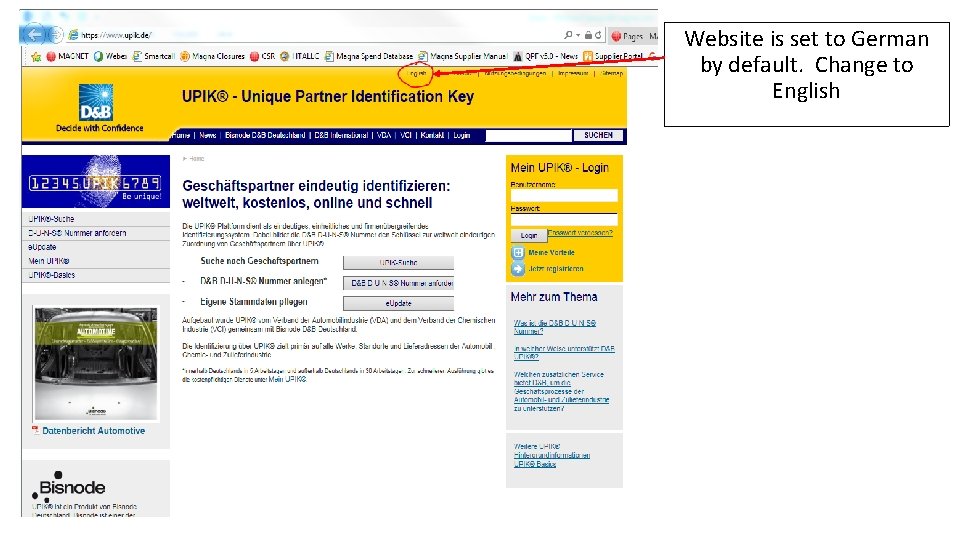Open 'Was ist die D&B D-U-N-S Nummer?' link
This screenshot has width=960, height=540.
click(x=555, y=327)
